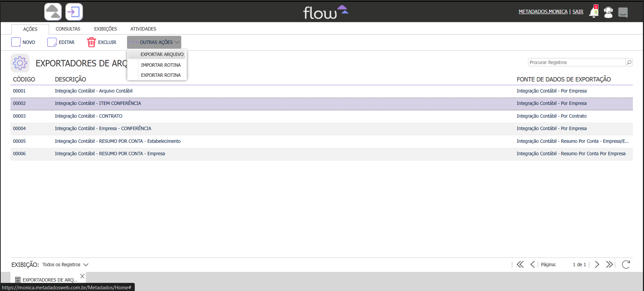Click the support headset icon
The image size is (644, 291).
click(608, 12)
